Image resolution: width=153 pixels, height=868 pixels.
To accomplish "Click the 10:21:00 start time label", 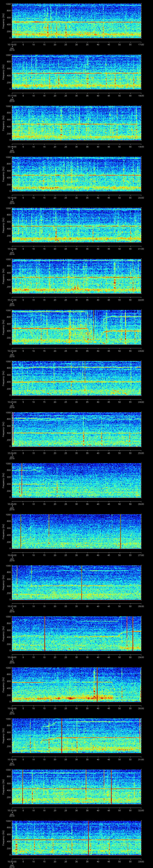I will coord(12,300).
